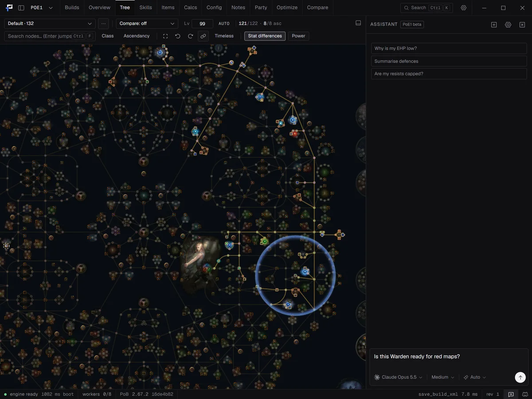This screenshot has width=532, height=399.
Task: Open the Auto mode dropdown
Action: tap(475, 377)
